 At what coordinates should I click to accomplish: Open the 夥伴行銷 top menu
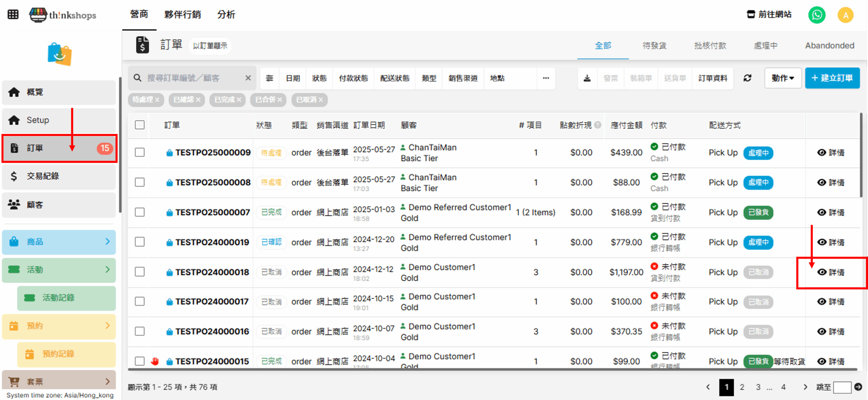point(182,15)
